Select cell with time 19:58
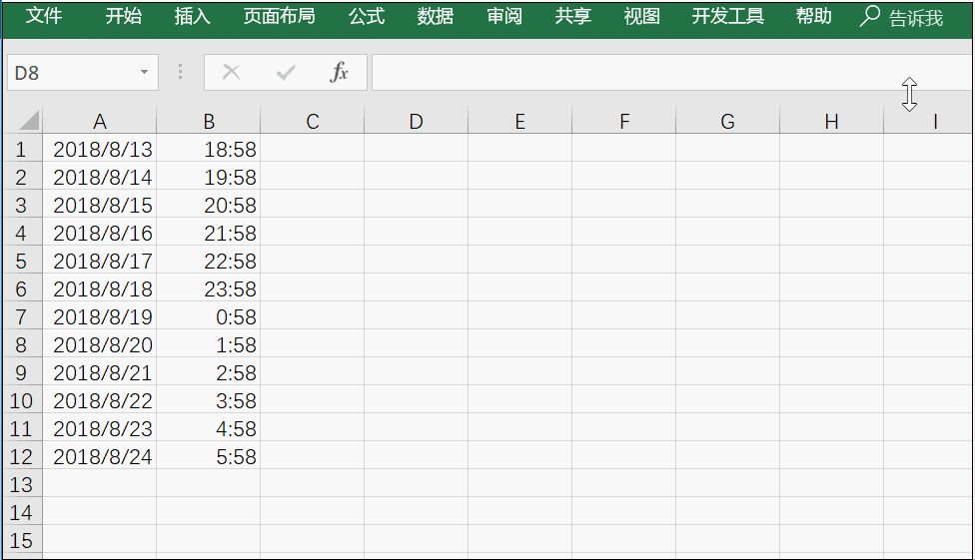Image resolution: width=975 pixels, height=560 pixels. (x=209, y=177)
